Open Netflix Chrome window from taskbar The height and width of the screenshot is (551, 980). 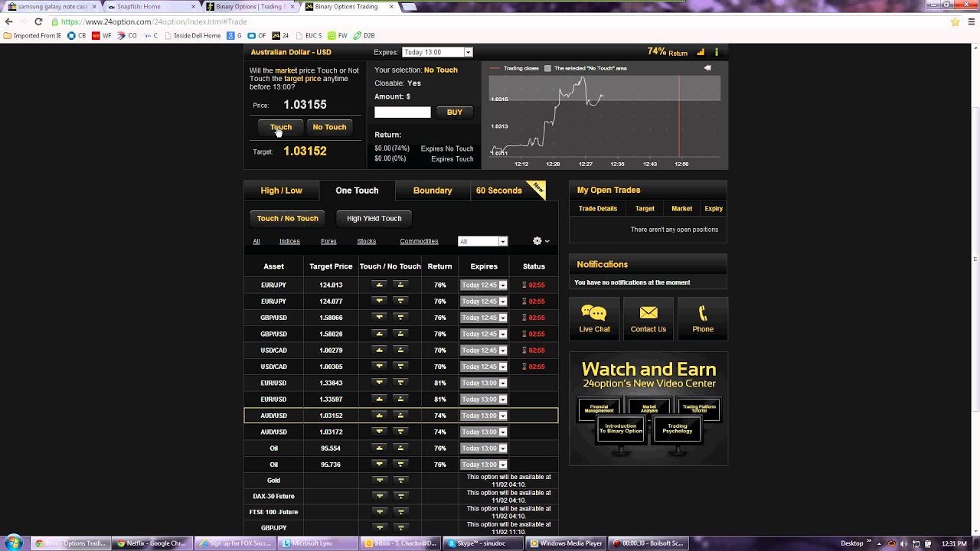(152, 543)
